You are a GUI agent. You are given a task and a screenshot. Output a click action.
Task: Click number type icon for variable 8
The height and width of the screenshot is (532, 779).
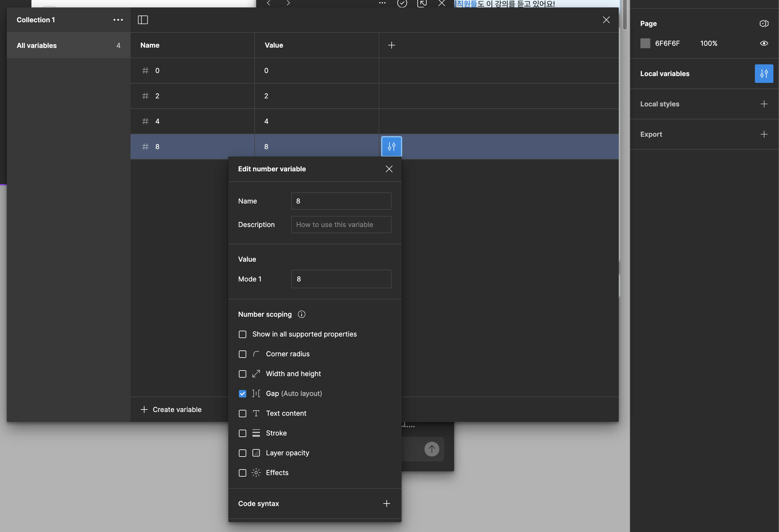145,147
